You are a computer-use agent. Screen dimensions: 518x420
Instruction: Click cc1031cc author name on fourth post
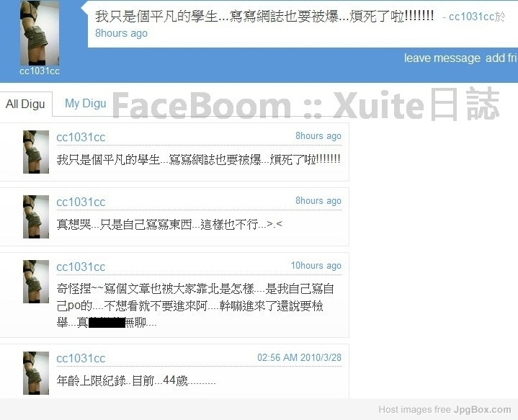coord(81,358)
